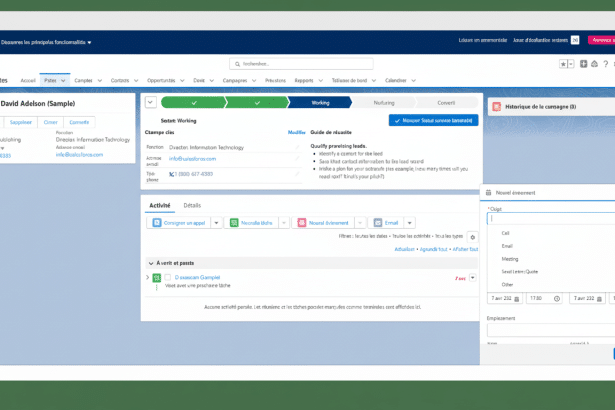Screen dimensions: 615x410
Task: Click the Actualiser link
Action: point(404,249)
